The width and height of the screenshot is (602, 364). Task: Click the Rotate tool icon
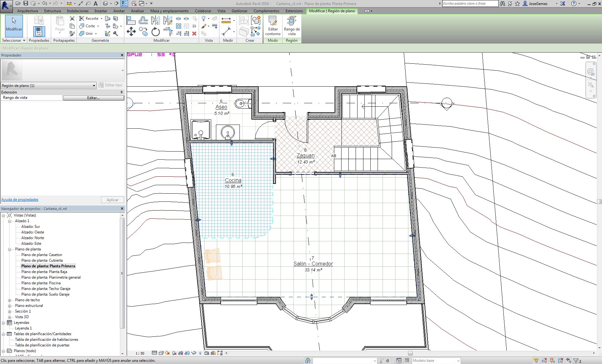coord(155,32)
